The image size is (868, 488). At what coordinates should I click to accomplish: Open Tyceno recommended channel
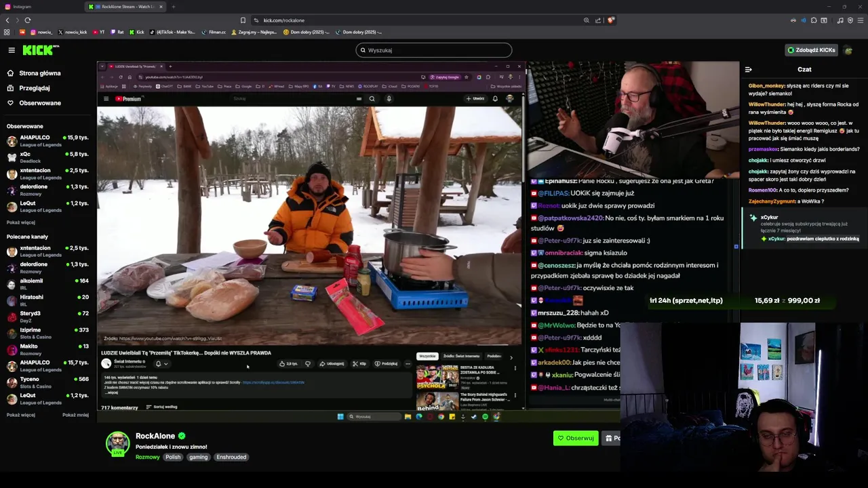47,382
